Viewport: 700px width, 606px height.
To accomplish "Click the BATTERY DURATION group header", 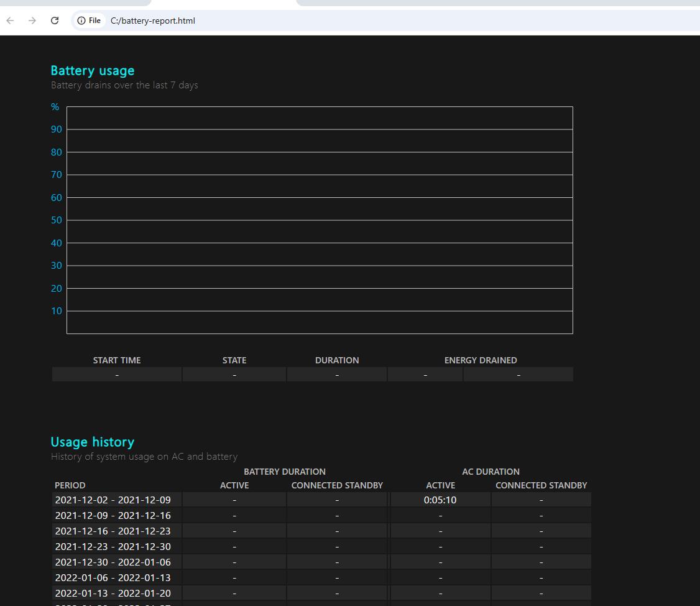I will coord(285,472).
